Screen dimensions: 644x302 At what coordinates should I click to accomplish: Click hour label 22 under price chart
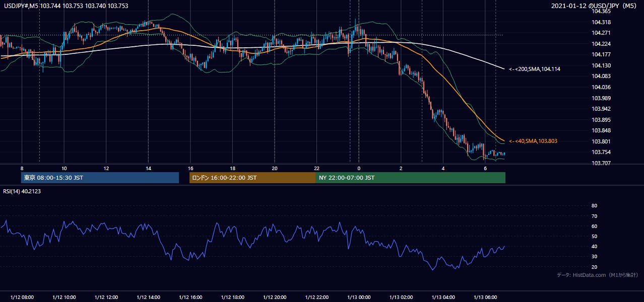(x=316, y=168)
